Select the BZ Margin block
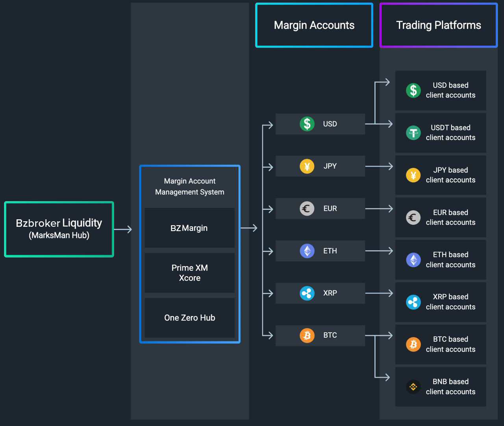The height and width of the screenshot is (426, 504). (x=190, y=228)
